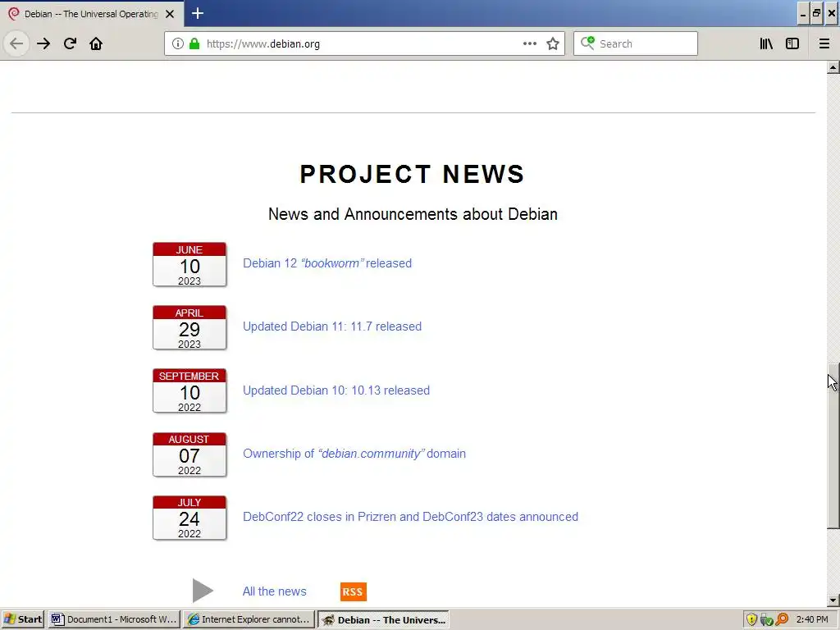The image size is (840, 630).
Task: Open Ownership of debian.community domain news
Action: (x=354, y=453)
